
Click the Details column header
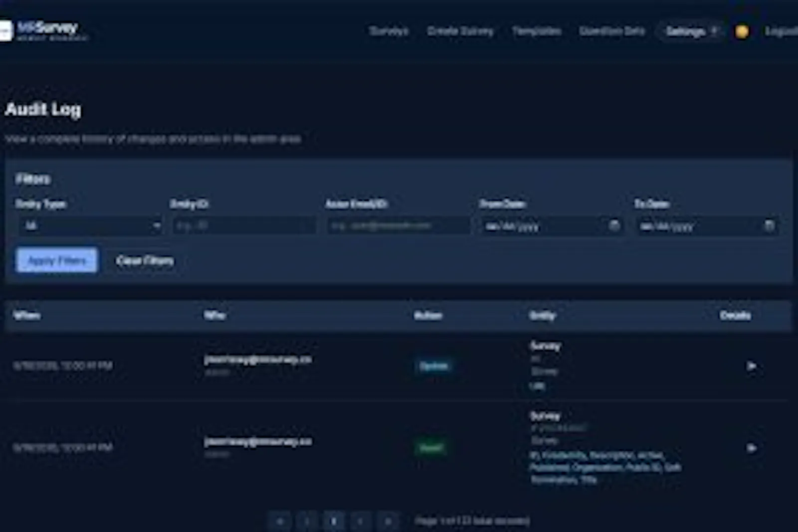coord(735,315)
